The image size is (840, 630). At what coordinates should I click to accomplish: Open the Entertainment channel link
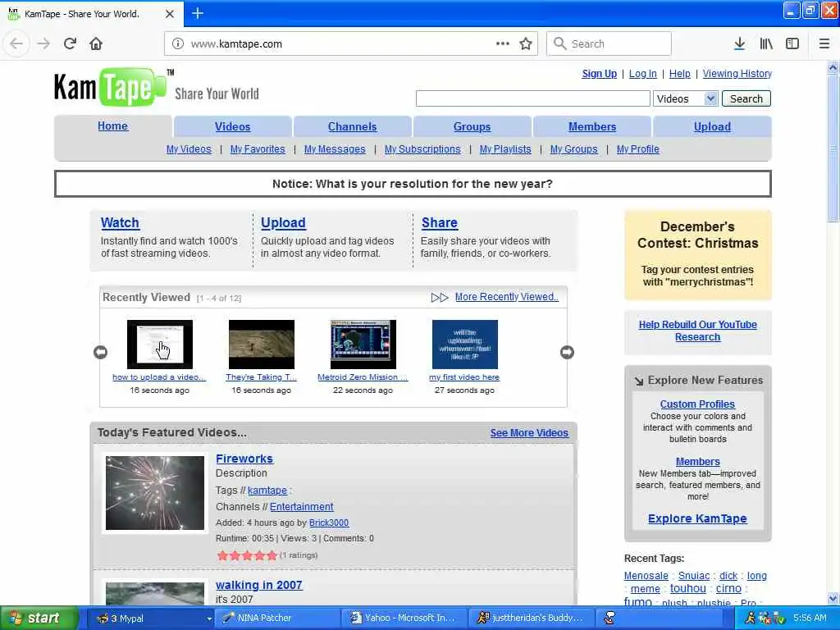coord(302,507)
